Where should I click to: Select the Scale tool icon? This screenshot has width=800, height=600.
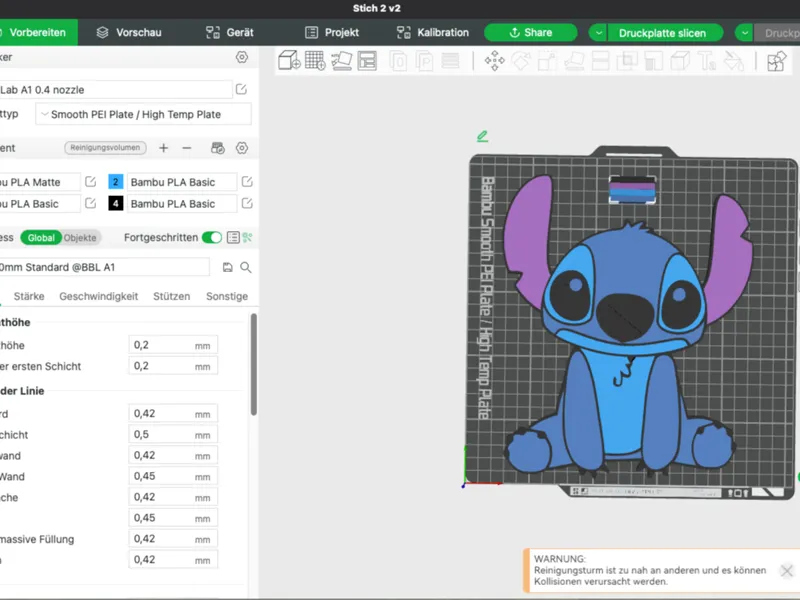pos(547,61)
